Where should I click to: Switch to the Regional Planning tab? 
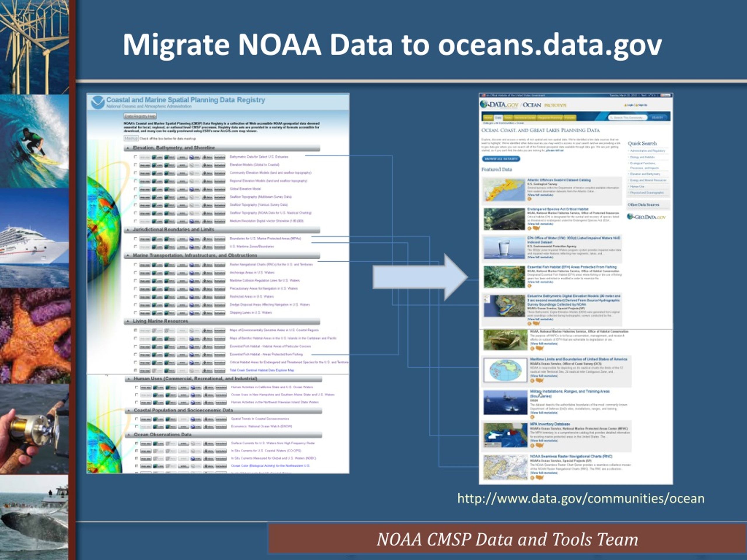550,118
